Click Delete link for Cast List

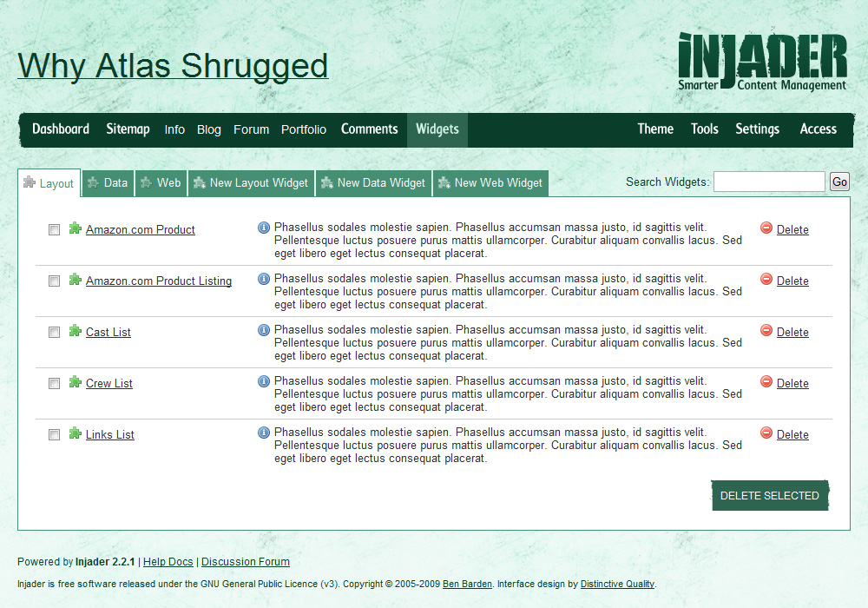792,333
